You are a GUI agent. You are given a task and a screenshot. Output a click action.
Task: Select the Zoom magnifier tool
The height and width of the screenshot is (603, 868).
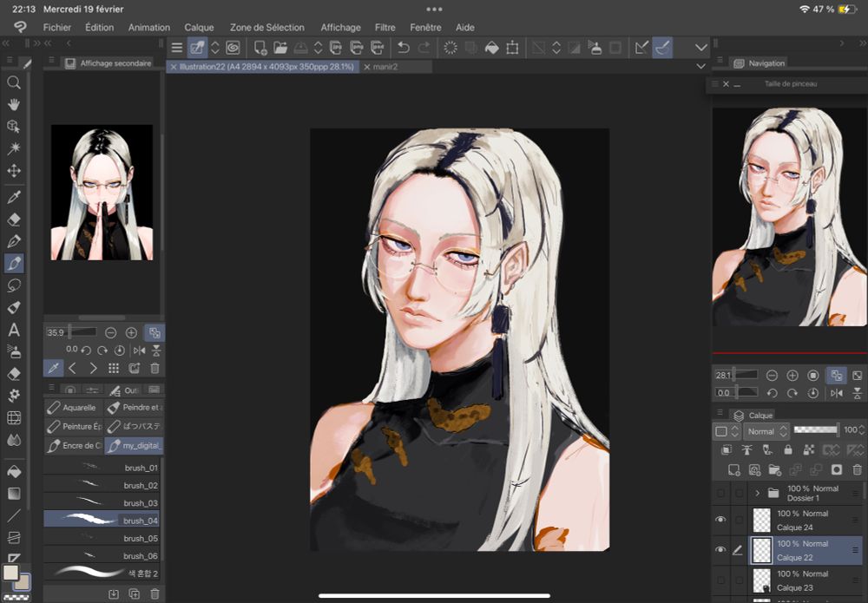tap(14, 83)
